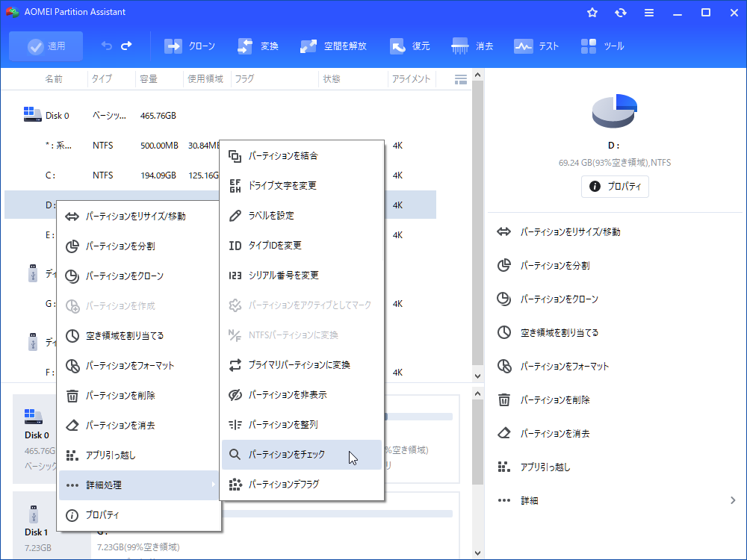
Task: Select the 消去 (Wipe) toolbar icon
Action: pyautogui.click(x=460, y=46)
